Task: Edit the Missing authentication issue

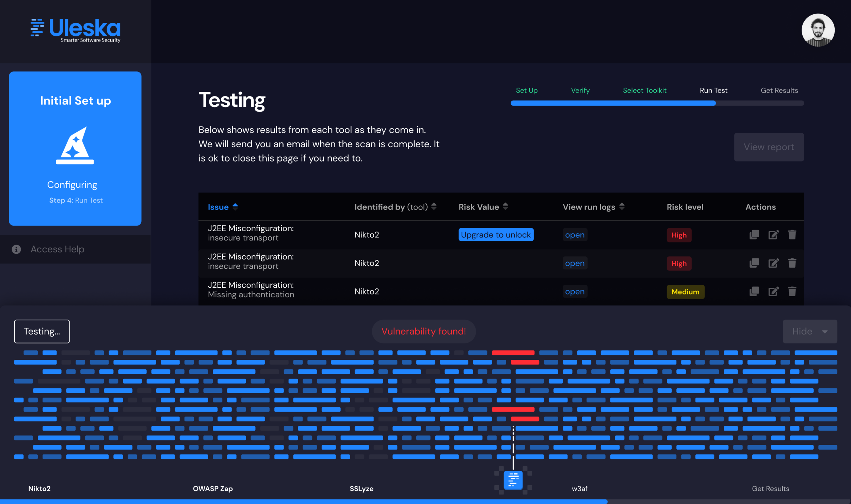Action: 773,291
